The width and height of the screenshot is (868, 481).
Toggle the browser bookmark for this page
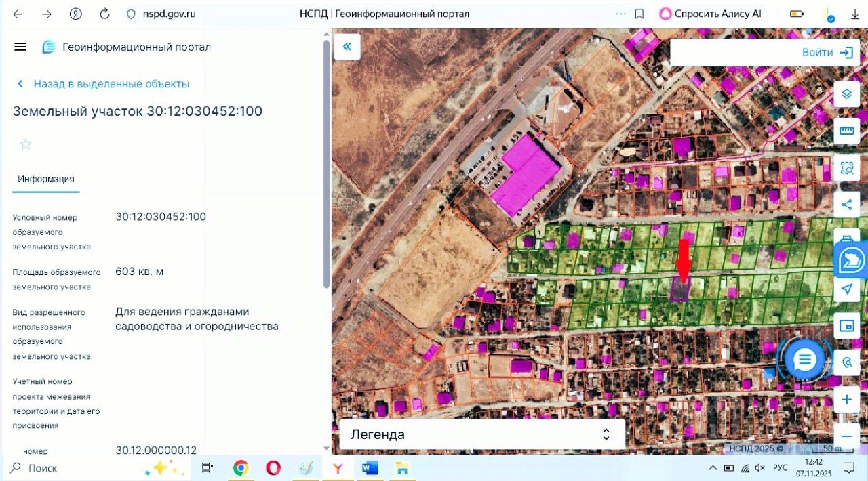[639, 14]
